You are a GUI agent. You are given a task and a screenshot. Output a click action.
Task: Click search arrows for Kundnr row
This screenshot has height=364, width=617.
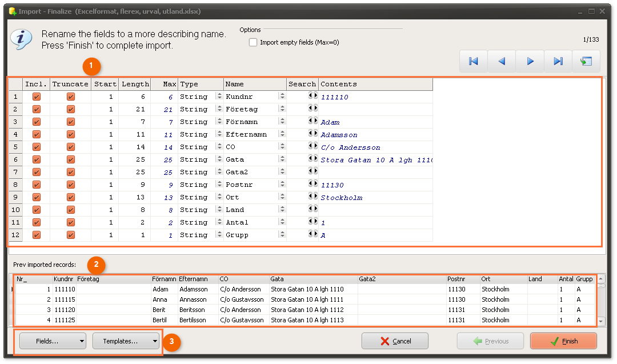(313, 95)
